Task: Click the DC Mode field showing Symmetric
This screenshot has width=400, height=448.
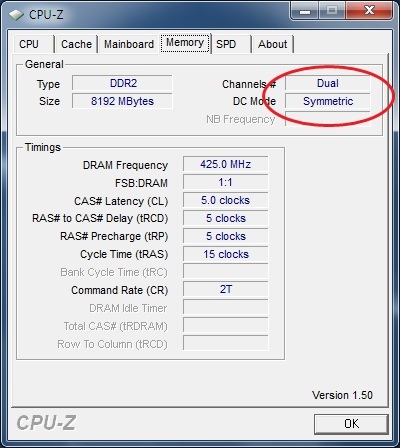Action: coord(328,101)
